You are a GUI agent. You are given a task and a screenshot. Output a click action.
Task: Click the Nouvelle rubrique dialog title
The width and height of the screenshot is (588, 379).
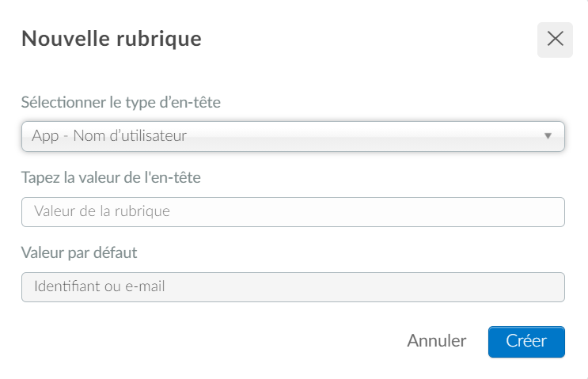coord(112,39)
